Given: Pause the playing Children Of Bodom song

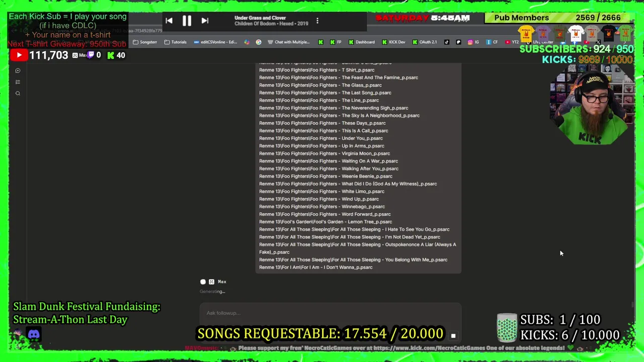Looking at the screenshot, I should click(x=187, y=21).
